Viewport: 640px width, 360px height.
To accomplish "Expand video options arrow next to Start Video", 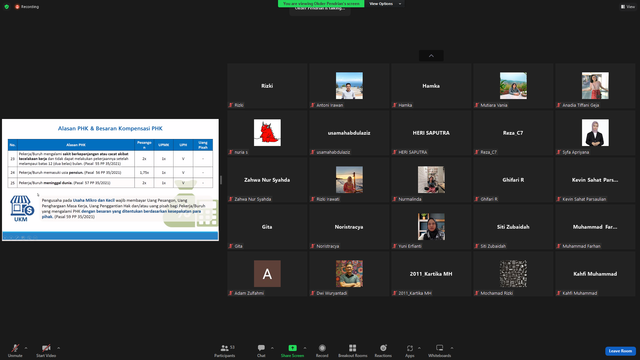I will pyautogui.click(x=58, y=348).
